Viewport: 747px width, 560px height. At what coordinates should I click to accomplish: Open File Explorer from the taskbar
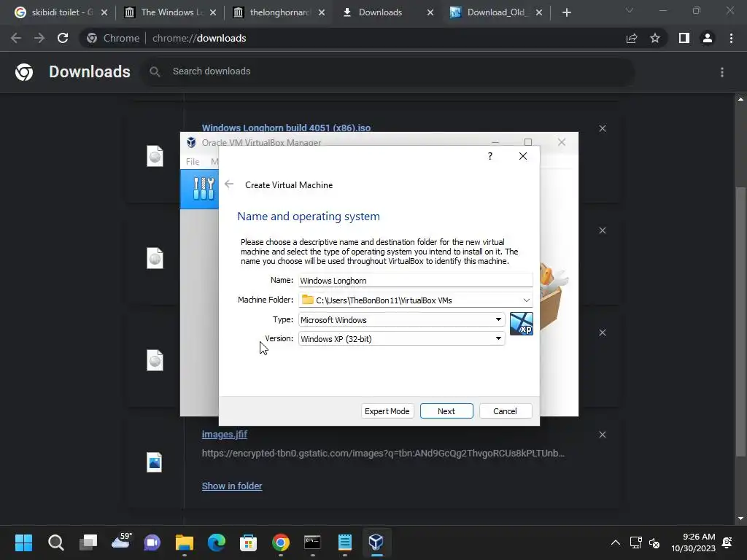[185, 542]
